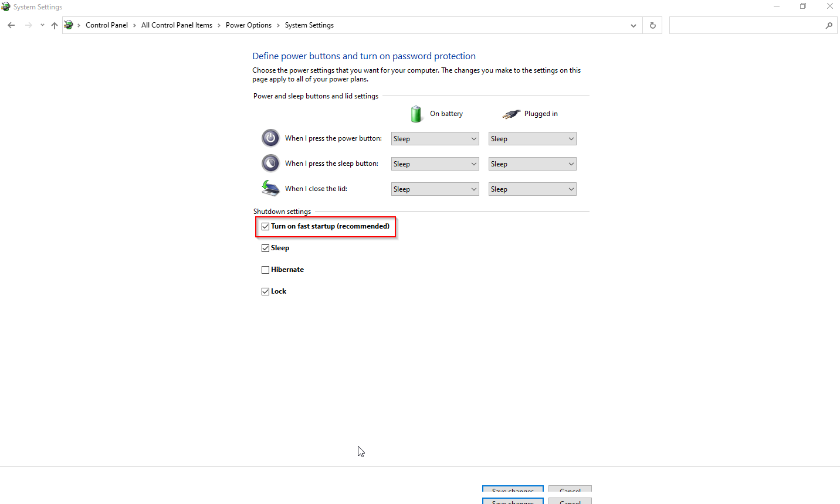This screenshot has height=504, width=840.
Task: Click the 'On battery' column label
Action: pyautogui.click(x=446, y=114)
